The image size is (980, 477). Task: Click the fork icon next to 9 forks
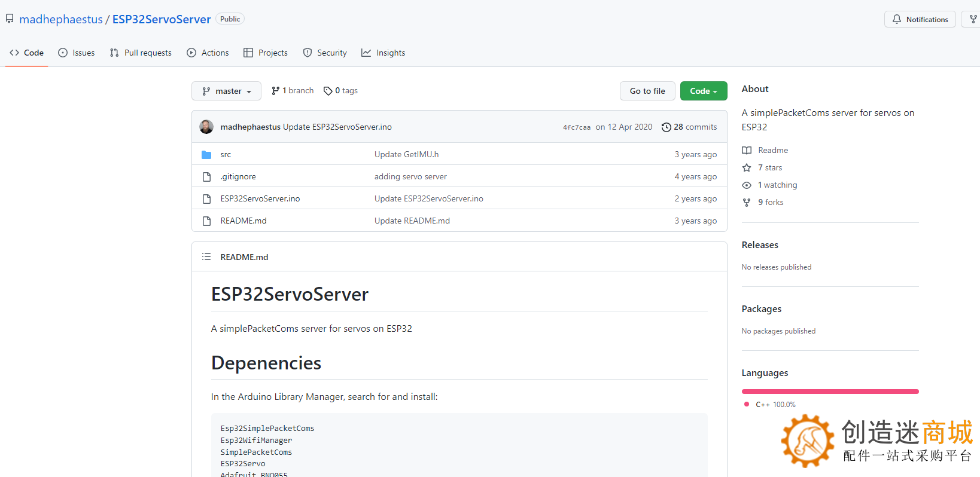[747, 202]
